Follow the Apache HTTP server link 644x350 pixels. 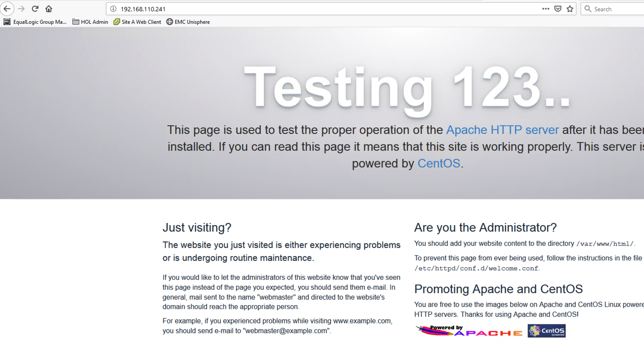(x=502, y=130)
